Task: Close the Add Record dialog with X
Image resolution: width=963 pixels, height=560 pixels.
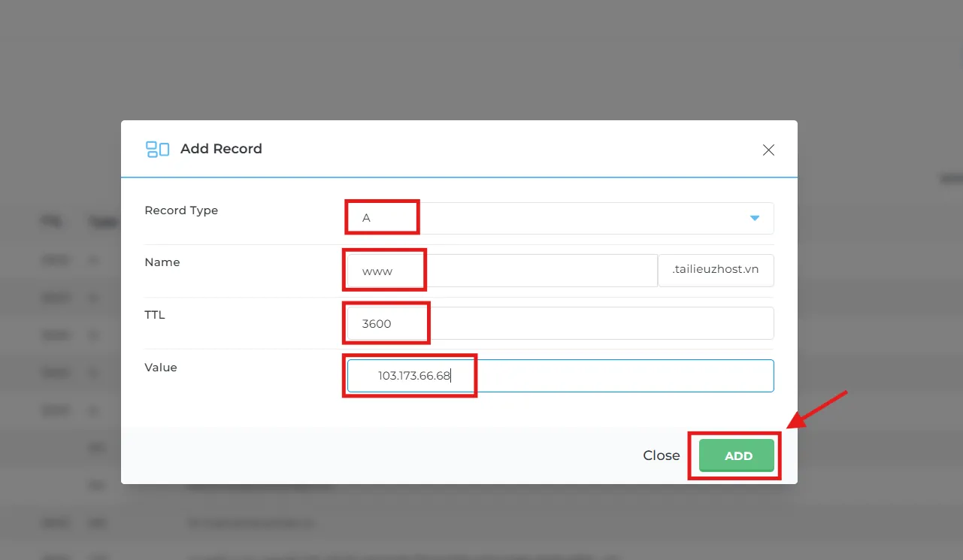Action: point(768,150)
